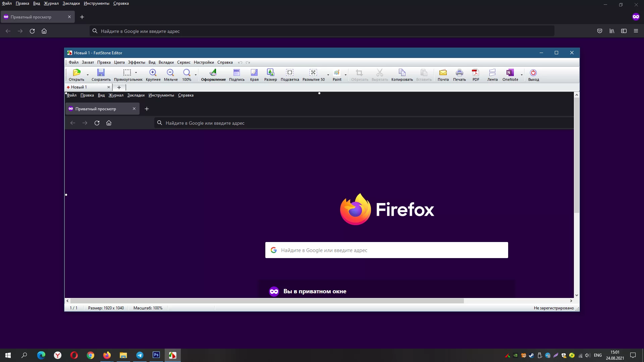
Task: Open the Сервис menu in FastStone
Action: (184, 62)
